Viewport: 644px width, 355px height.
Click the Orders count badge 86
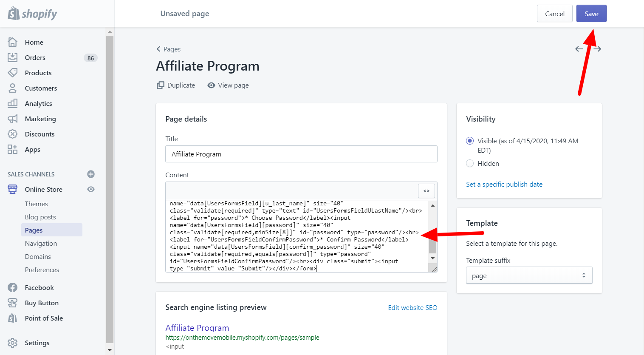(x=91, y=58)
